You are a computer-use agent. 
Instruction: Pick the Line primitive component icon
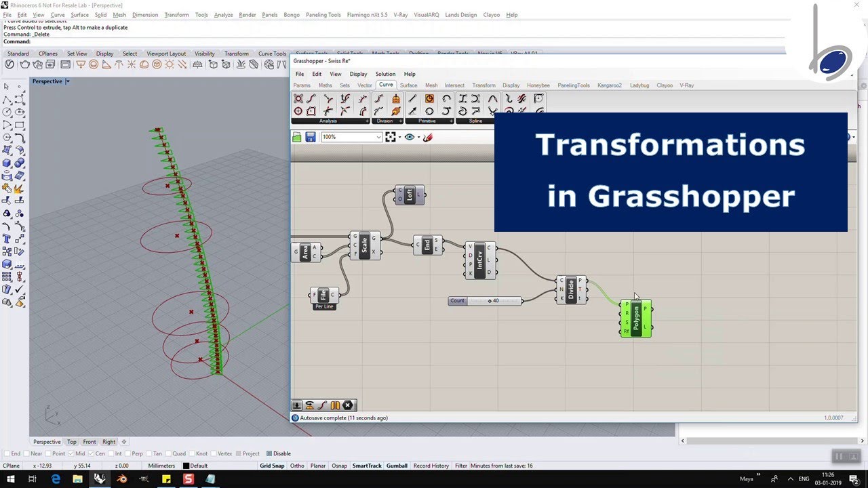tap(413, 99)
